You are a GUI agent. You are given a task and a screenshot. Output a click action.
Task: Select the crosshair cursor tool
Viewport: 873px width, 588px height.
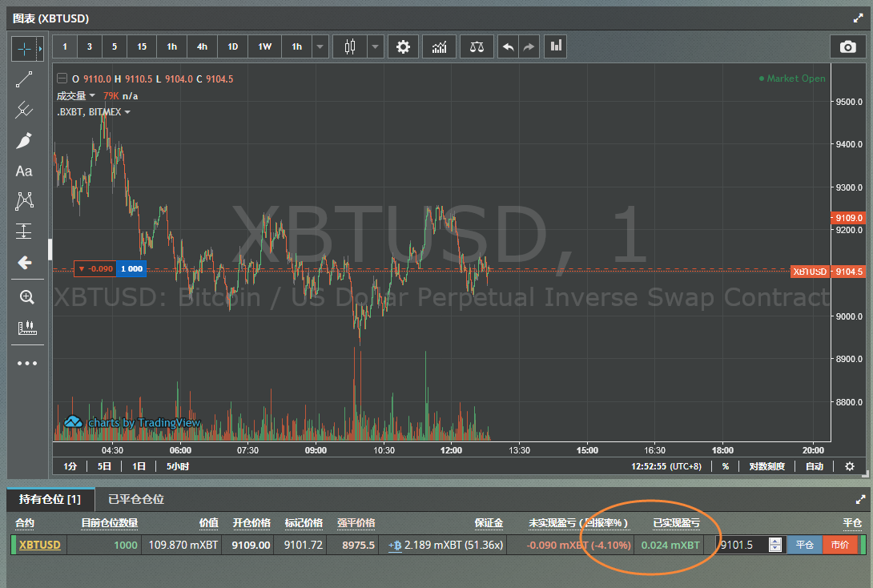click(25, 49)
